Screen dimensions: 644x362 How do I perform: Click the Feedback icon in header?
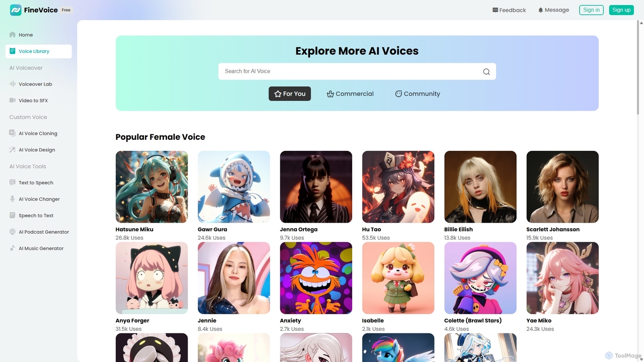pos(495,10)
